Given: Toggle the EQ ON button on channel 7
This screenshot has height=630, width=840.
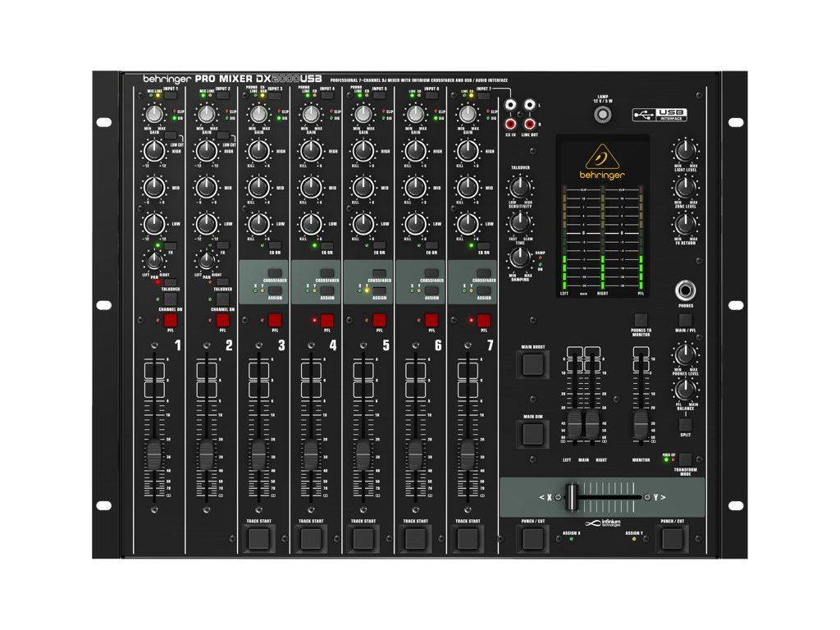Looking at the screenshot, I should pos(484,246).
